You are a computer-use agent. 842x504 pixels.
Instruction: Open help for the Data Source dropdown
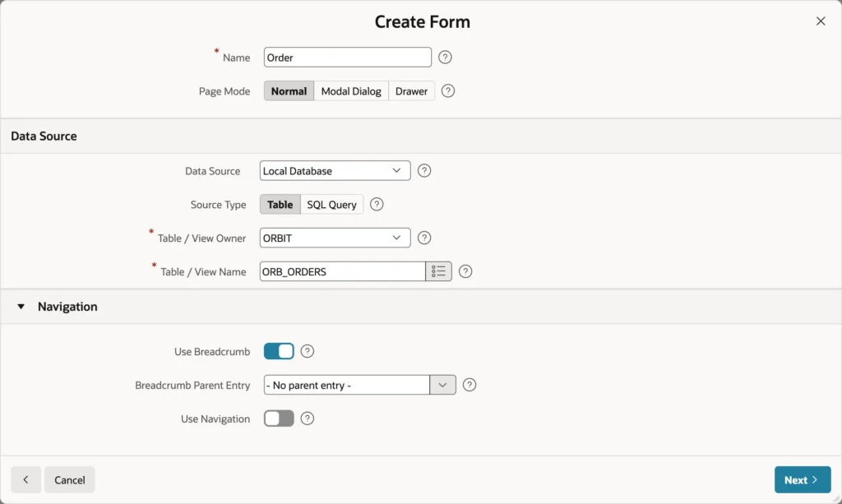click(424, 171)
